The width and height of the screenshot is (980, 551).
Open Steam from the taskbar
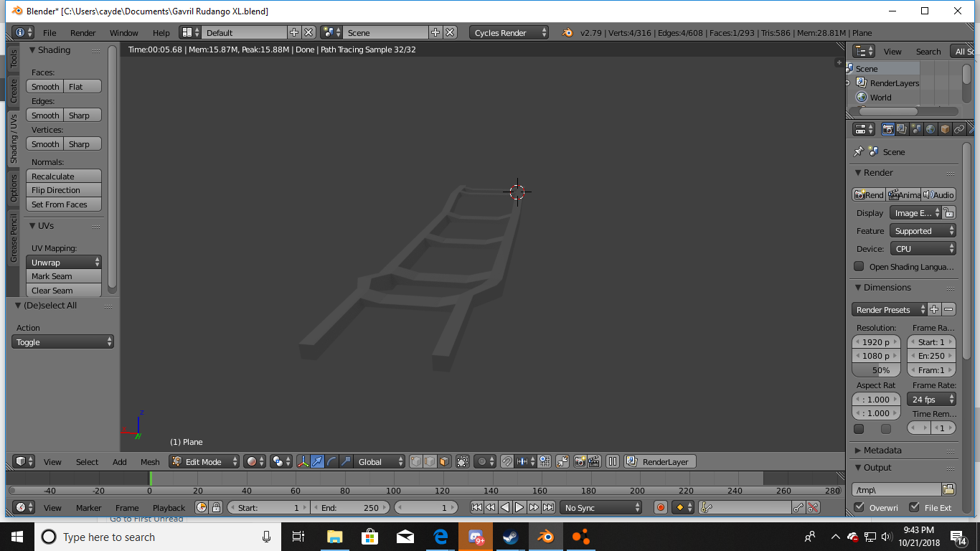[511, 537]
